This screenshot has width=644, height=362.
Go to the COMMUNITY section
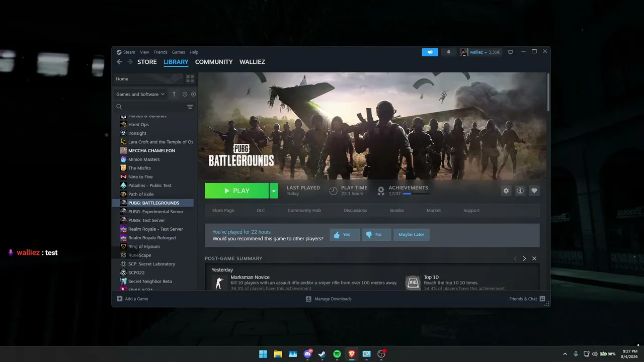[214, 62]
